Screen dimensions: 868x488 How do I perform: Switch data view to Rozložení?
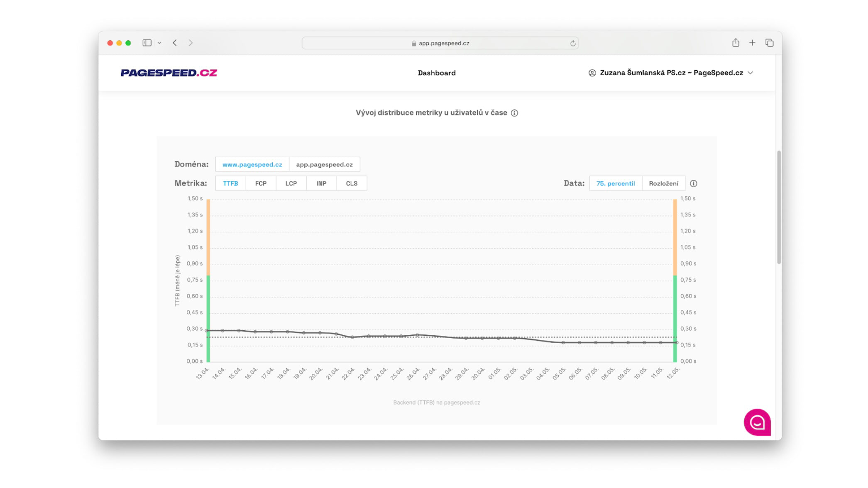click(x=663, y=183)
